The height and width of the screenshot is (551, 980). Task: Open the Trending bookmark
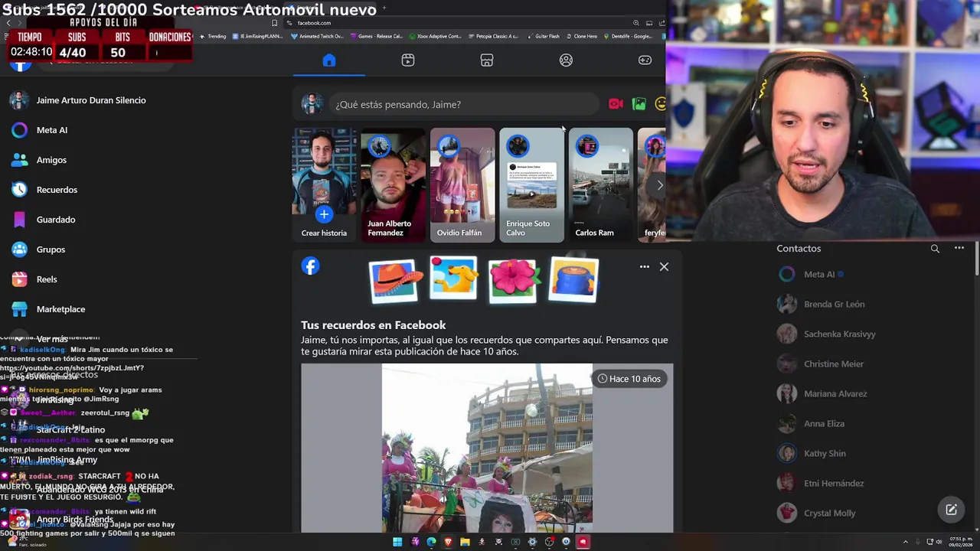tap(213, 36)
